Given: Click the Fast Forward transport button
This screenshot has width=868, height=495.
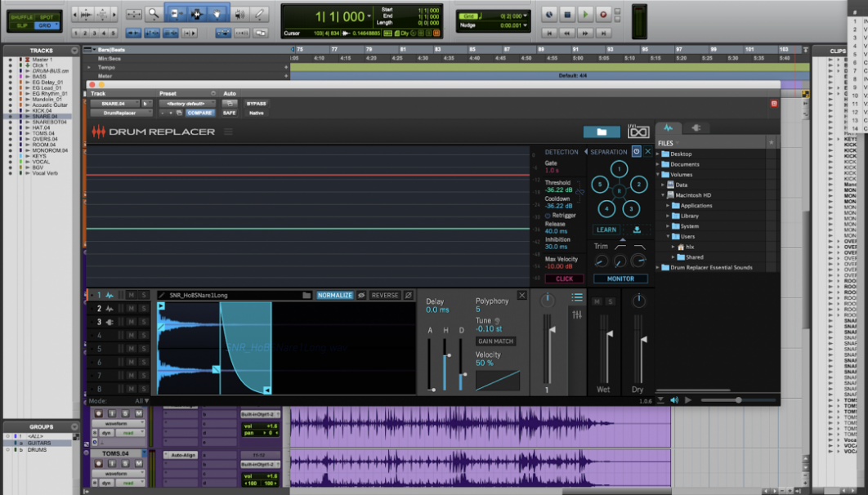Looking at the screenshot, I should (585, 33).
